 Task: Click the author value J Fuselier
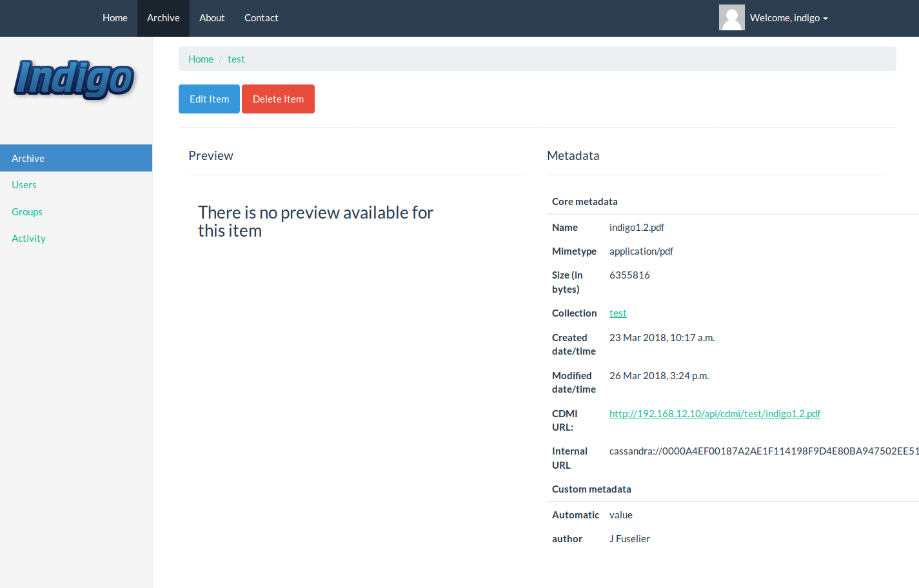pos(629,539)
